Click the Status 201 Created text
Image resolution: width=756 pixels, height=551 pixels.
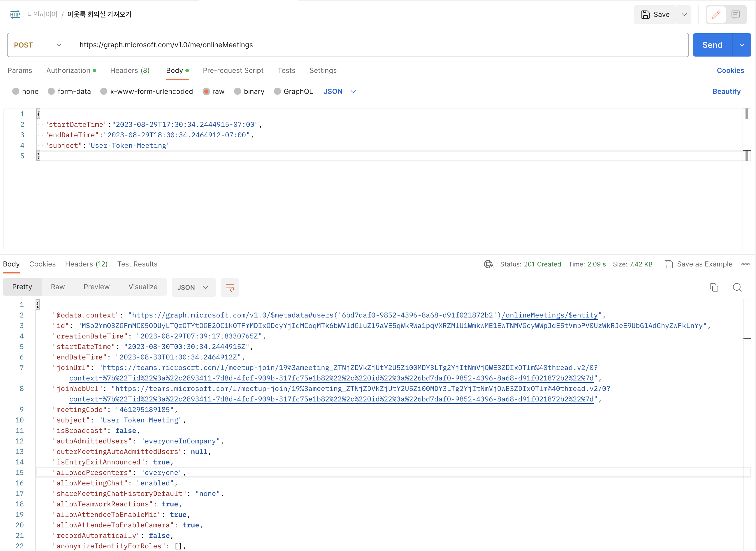(530, 264)
